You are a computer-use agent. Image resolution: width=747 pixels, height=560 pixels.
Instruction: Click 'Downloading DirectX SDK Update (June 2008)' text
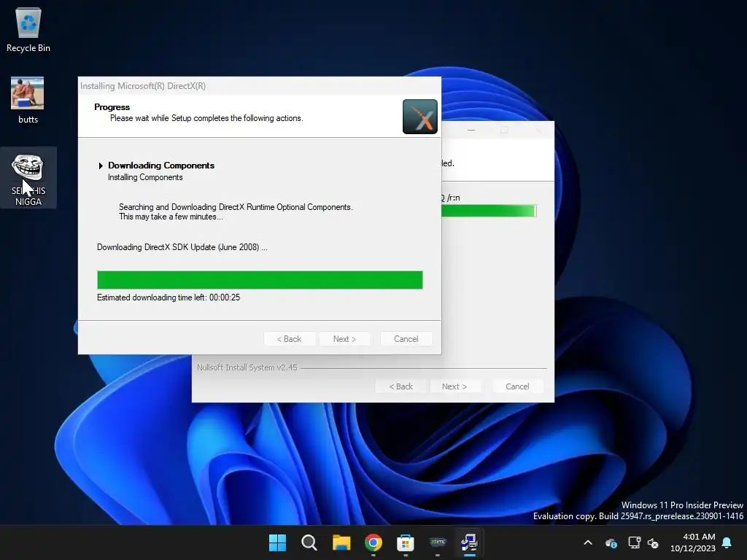182,247
